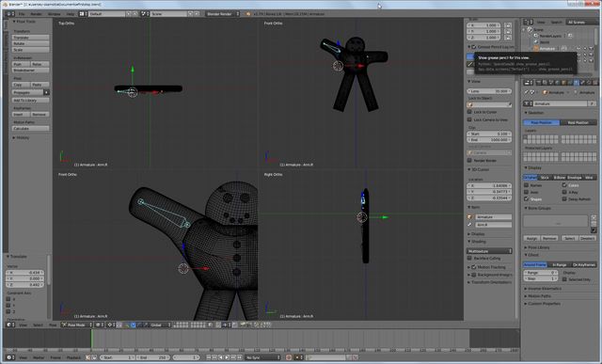Open the Window menu
The height and width of the screenshot is (364, 602).
click(55, 14)
